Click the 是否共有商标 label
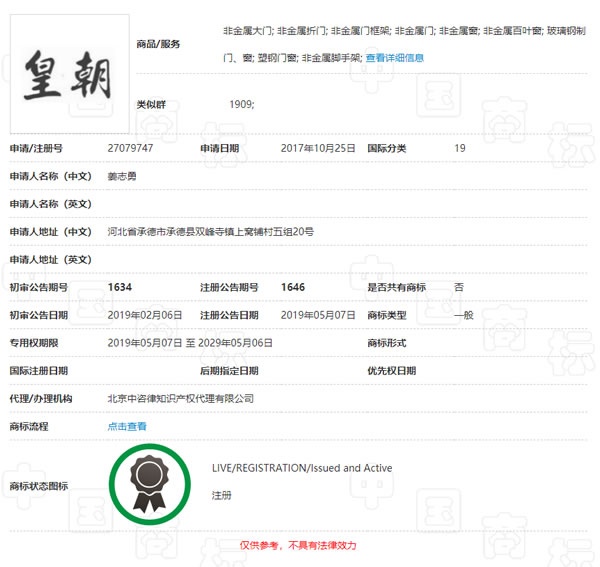Screen dimensions: 600x567 (396, 287)
